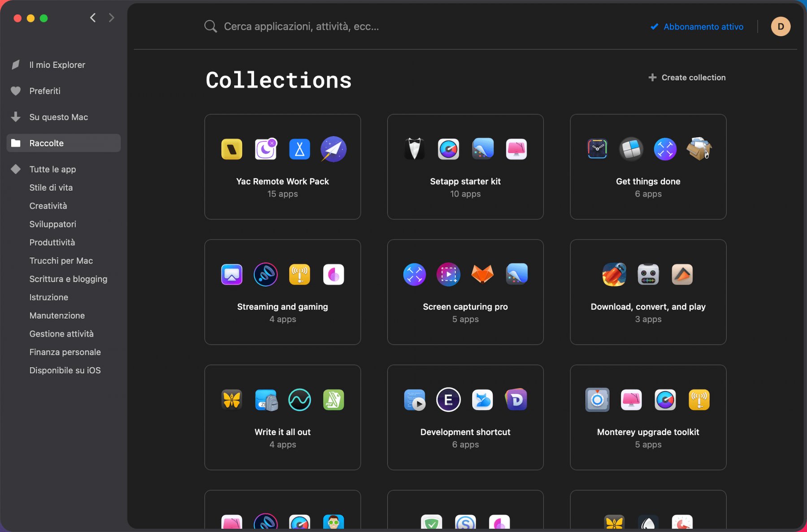Select Preferiti in the sidebar
Viewport: 807px width, 532px height.
tap(45, 91)
